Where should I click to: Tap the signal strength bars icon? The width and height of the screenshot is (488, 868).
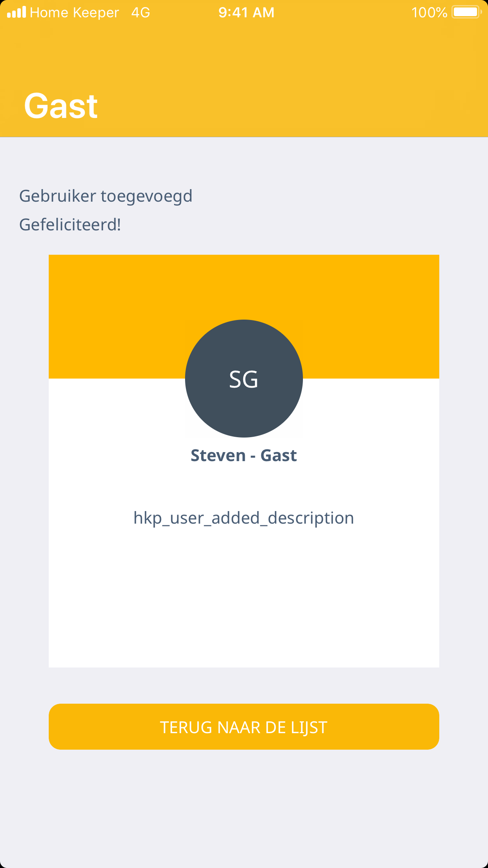pos(17,13)
